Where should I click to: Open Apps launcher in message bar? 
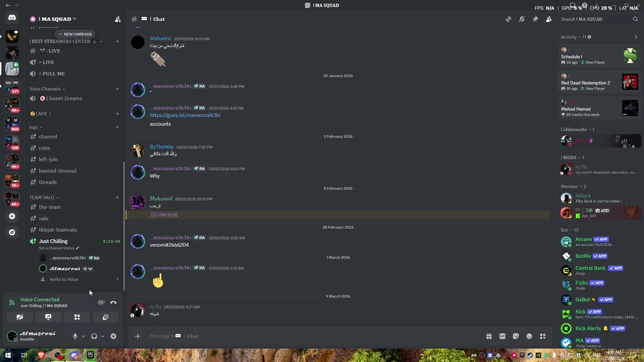click(542, 336)
